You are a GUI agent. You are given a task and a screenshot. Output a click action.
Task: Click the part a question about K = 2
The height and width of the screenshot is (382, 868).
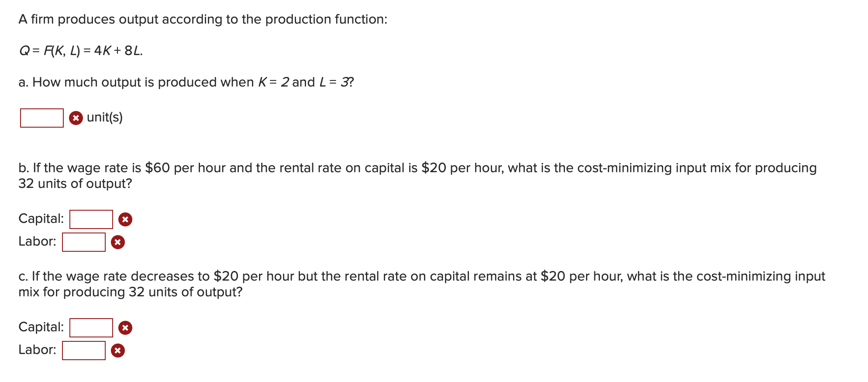coord(186,82)
